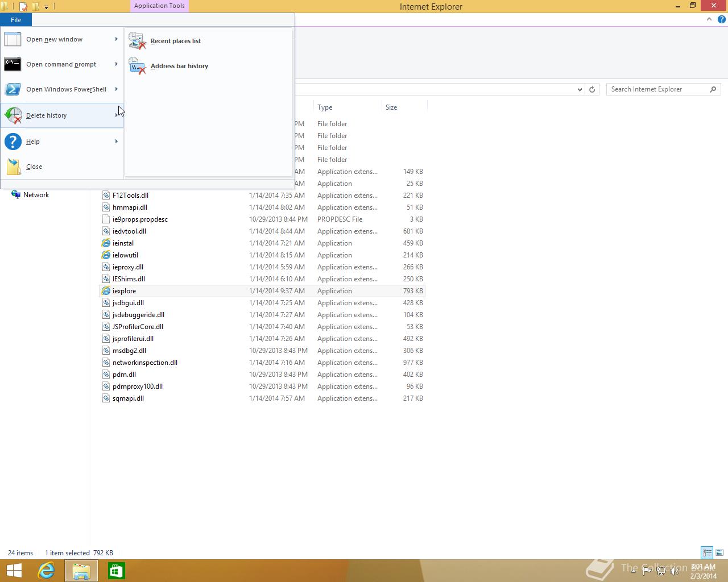Click the ielowutil application icon
This screenshot has height=582, width=728.
coord(106,255)
